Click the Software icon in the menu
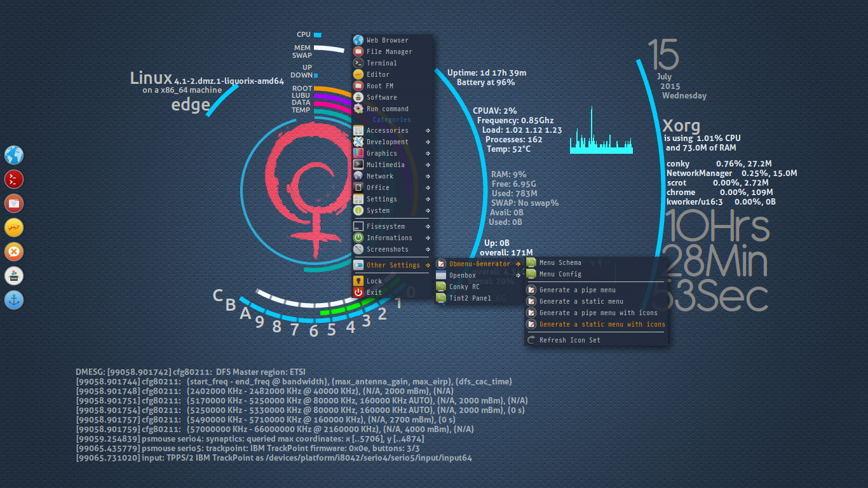The width and height of the screenshot is (868, 488). [x=358, y=97]
